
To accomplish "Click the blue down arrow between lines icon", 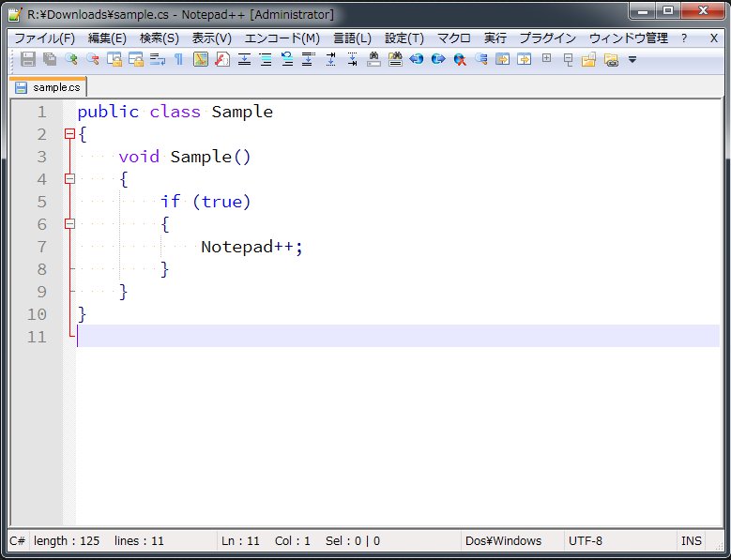I will click(x=244, y=59).
